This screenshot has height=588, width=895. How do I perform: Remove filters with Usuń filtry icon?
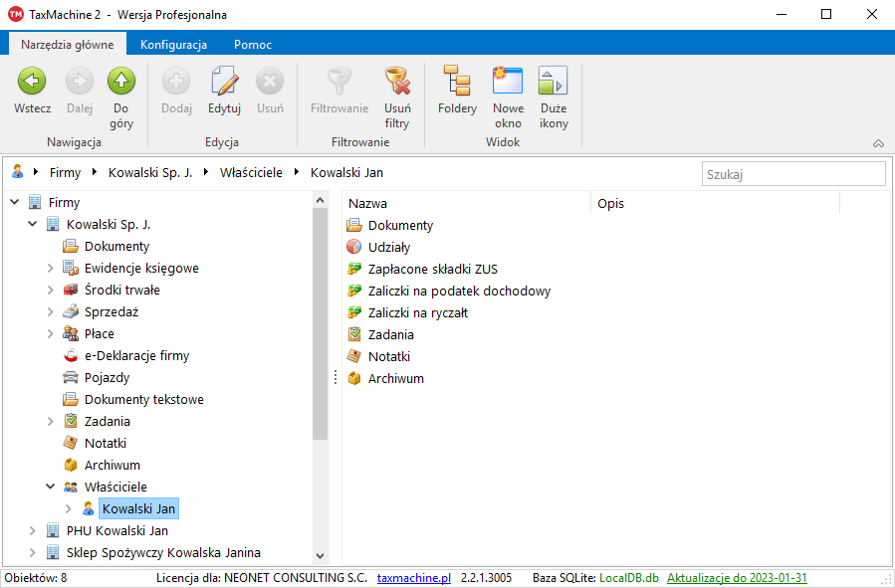click(397, 82)
